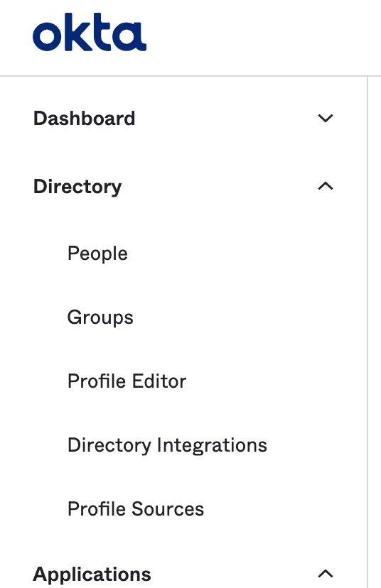
Task: Click the downward arrow beside Dashboard
Action: point(326,119)
